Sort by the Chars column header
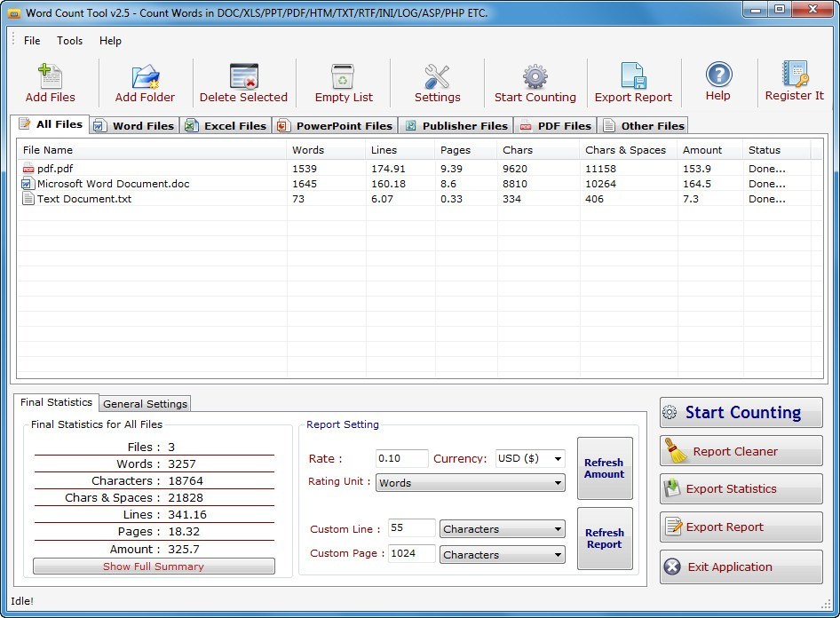 pos(538,150)
